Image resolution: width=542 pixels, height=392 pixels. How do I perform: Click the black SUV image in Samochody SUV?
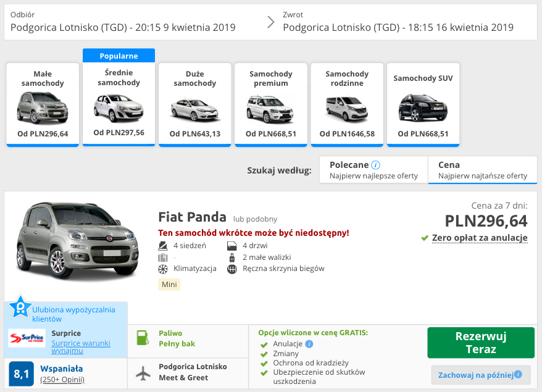(423, 108)
